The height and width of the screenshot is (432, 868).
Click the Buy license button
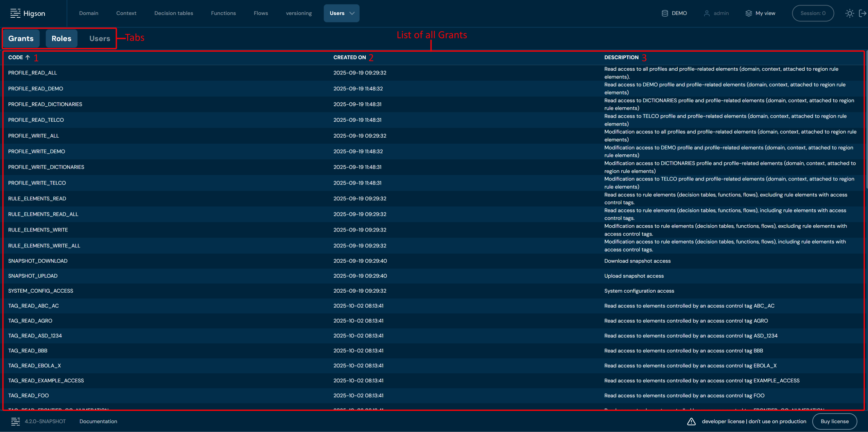[x=834, y=421]
